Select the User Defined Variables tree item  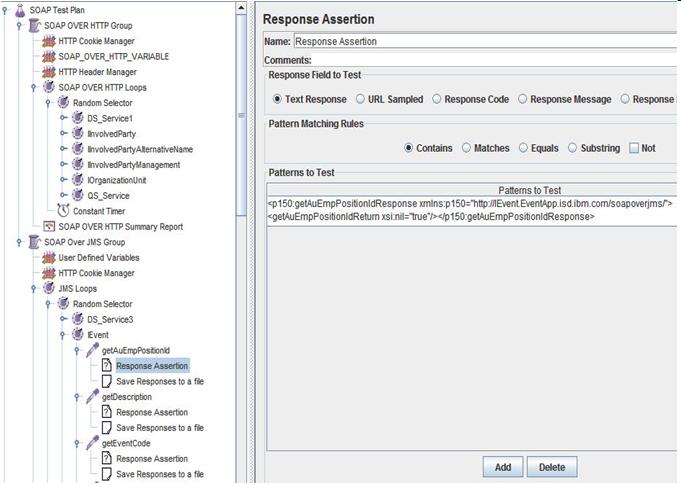click(99, 257)
